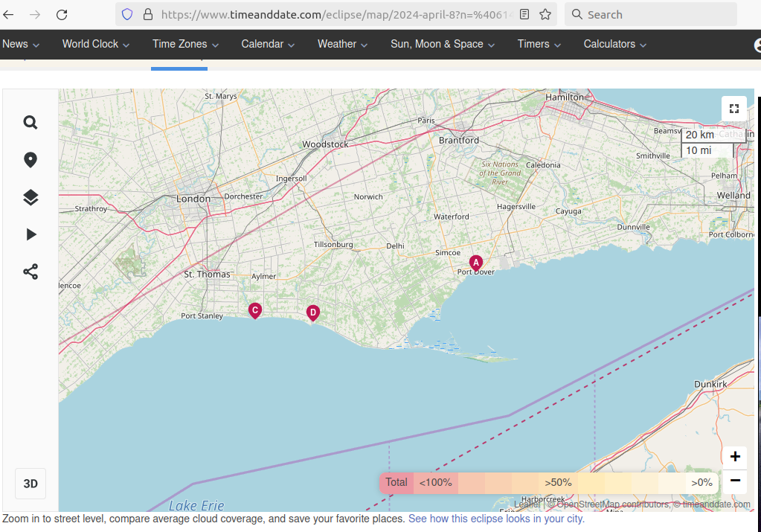Open the map layers icon
The height and width of the screenshot is (532, 761).
coord(30,197)
